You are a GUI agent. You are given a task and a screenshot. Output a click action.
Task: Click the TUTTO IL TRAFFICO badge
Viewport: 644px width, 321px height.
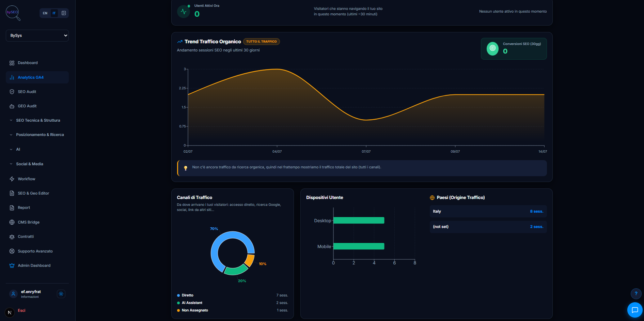click(262, 42)
